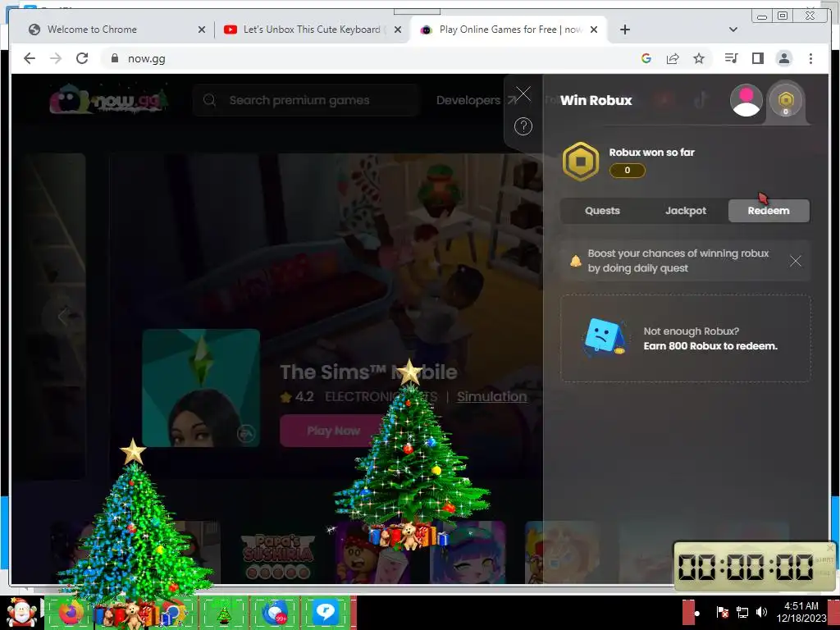This screenshot has width=840, height=630.
Task: Open the blue-haired anime game thumbnail
Action: [468, 553]
